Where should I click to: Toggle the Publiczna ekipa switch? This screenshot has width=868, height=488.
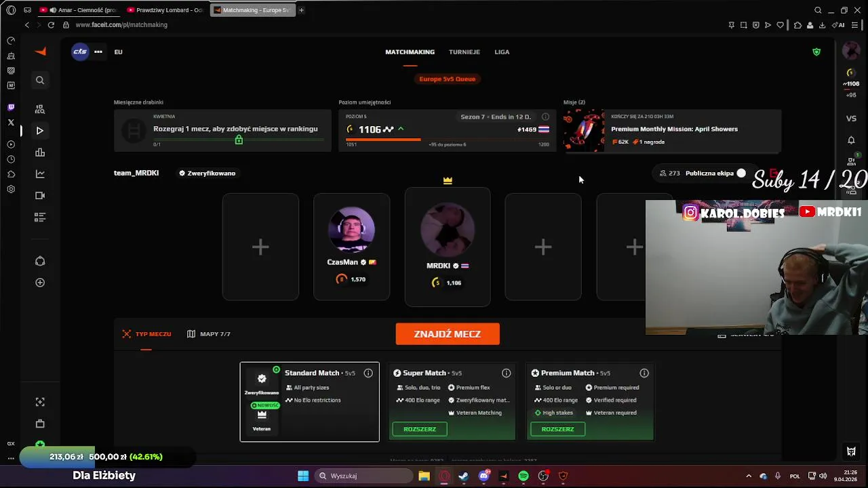pos(741,173)
